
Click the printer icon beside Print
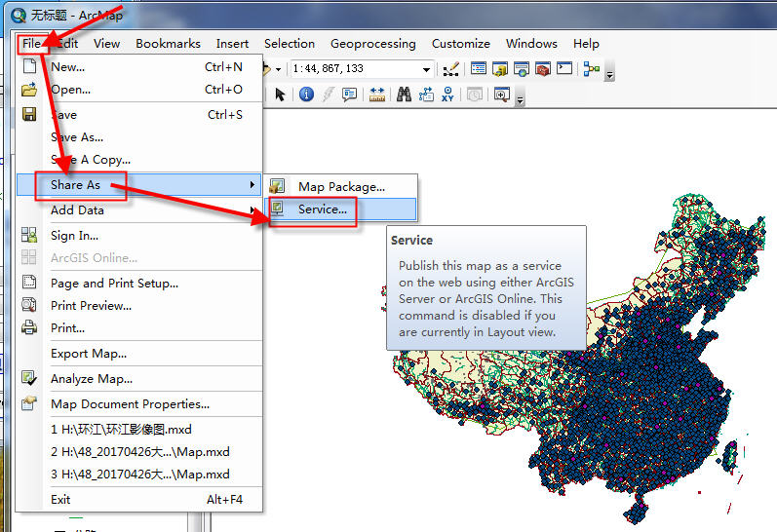pos(29,327)
